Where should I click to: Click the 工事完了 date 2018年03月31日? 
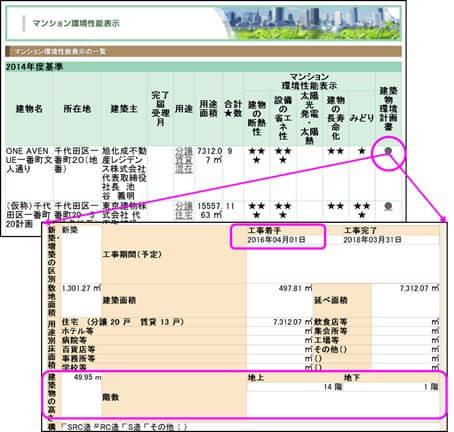point(372,240)
